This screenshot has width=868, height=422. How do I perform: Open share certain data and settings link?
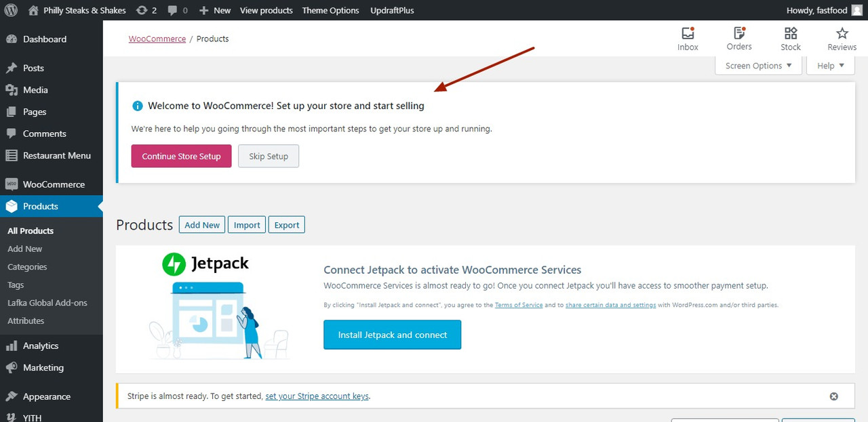(x=610, y=305)
